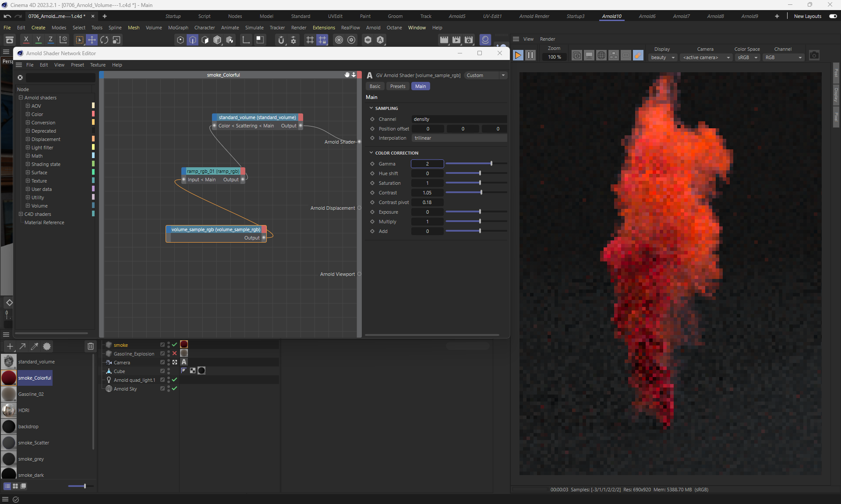Viewport: 841px width, 504px height.
Task: Click the snapshot camera icon in render view
Action: point(814,56)
